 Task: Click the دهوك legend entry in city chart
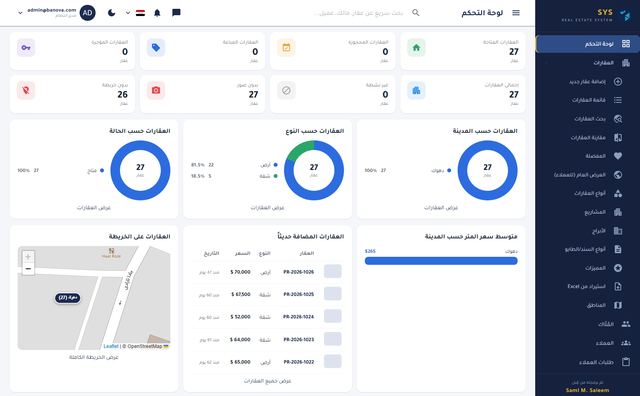tap(441, 171)
